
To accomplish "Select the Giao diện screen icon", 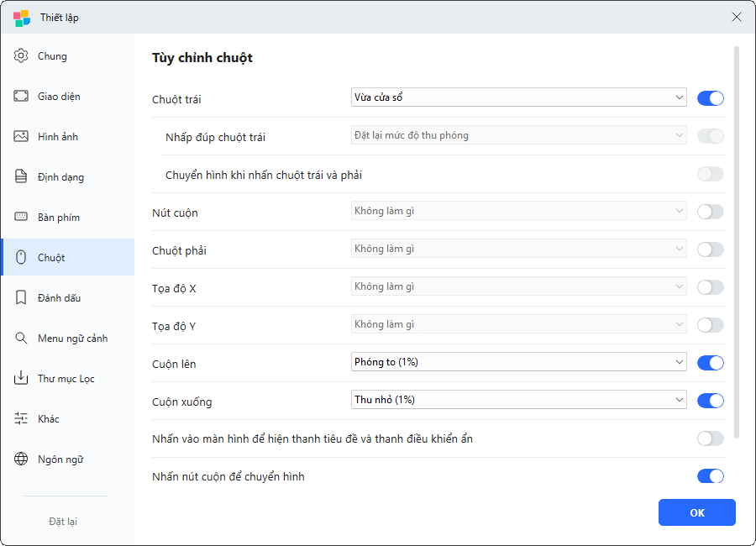I will tap(21, 97).
